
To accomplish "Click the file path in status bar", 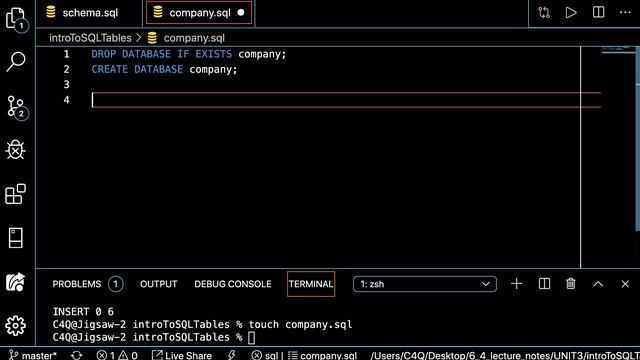I will (505, 355).
